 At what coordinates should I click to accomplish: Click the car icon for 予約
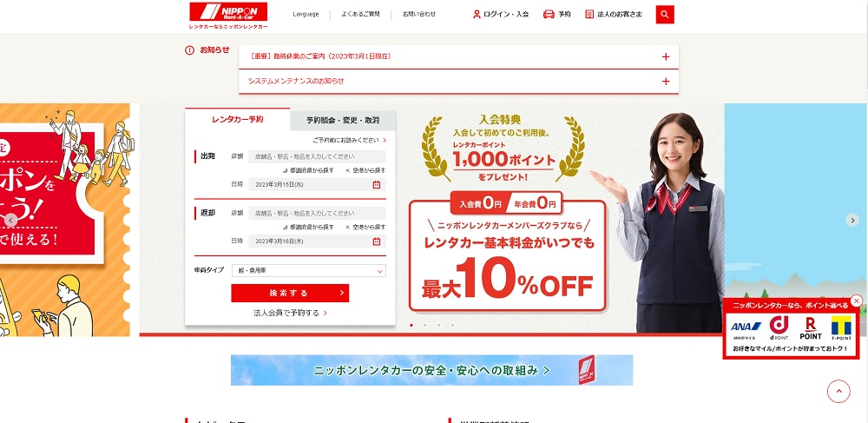[549, 15]
